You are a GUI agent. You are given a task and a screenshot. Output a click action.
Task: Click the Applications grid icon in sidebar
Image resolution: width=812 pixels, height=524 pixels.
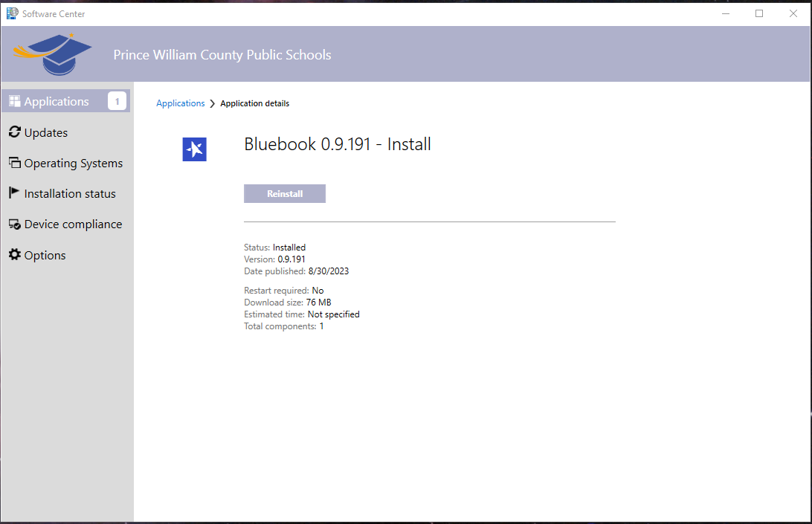15,102
